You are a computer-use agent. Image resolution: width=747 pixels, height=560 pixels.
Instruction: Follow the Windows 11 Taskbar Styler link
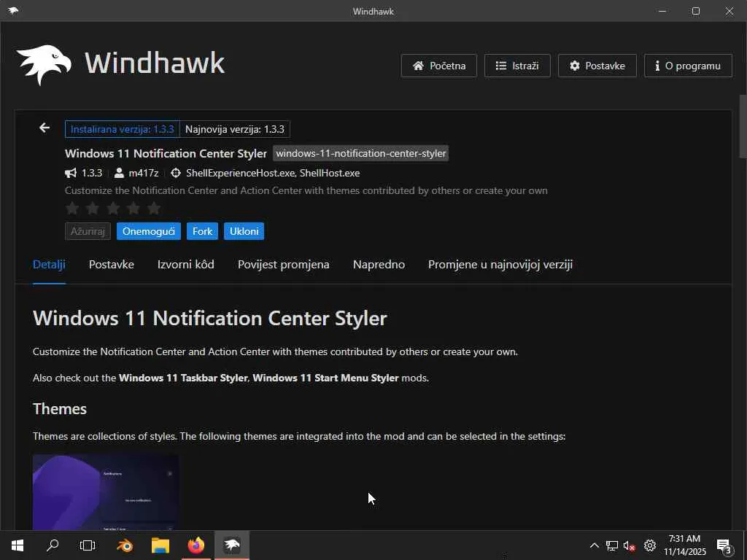(183, 378)
